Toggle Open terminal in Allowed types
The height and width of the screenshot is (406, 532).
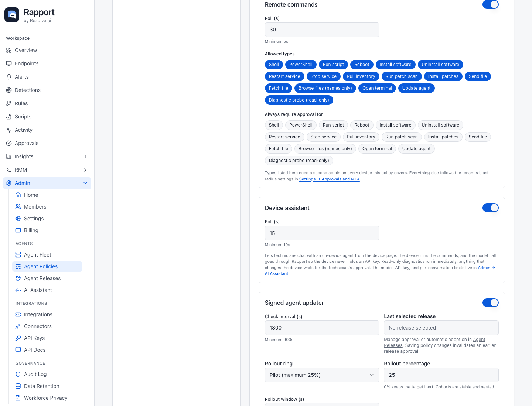coord(377,88)
